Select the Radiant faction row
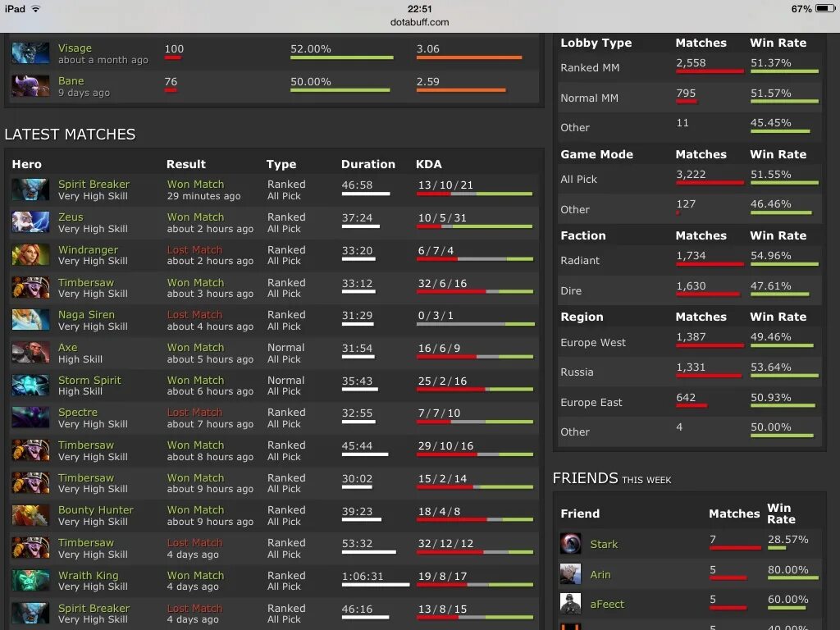This screenshot has width=840, height=630. [689, 260]
